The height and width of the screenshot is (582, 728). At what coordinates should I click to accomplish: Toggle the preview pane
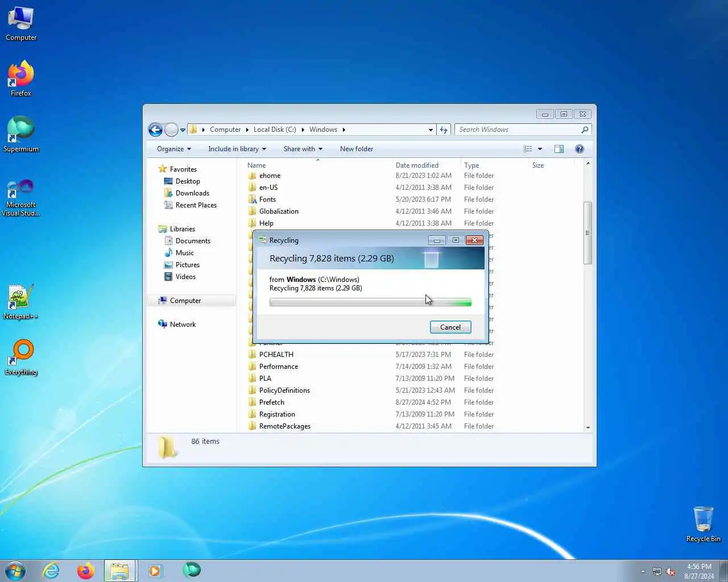tap(559, 149)
